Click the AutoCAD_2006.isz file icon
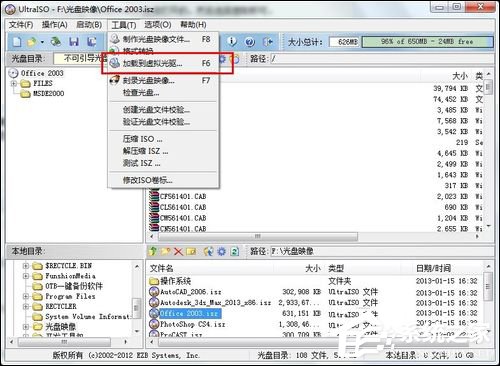This screenshot has width=500, height=366. click(154, 292)
